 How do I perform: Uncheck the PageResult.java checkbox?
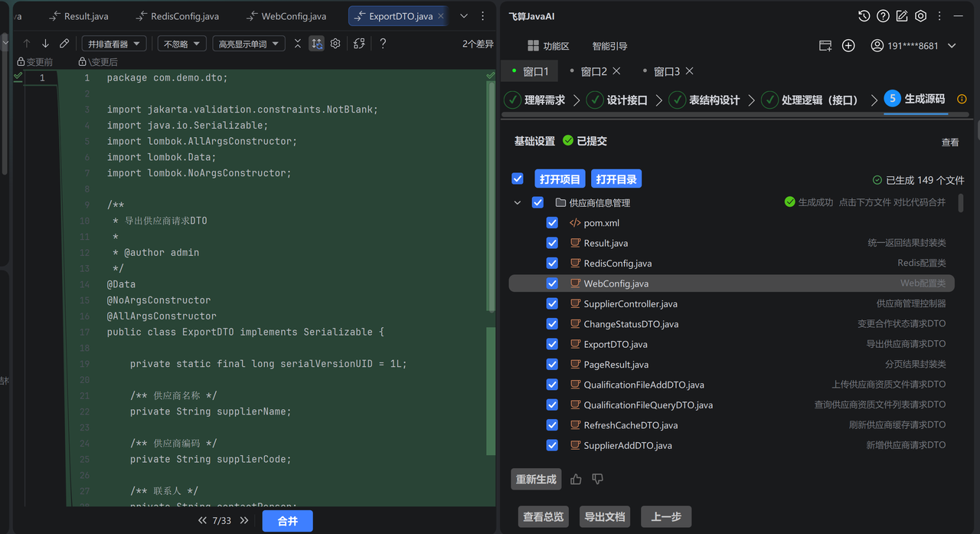click(x=552, y=364)
